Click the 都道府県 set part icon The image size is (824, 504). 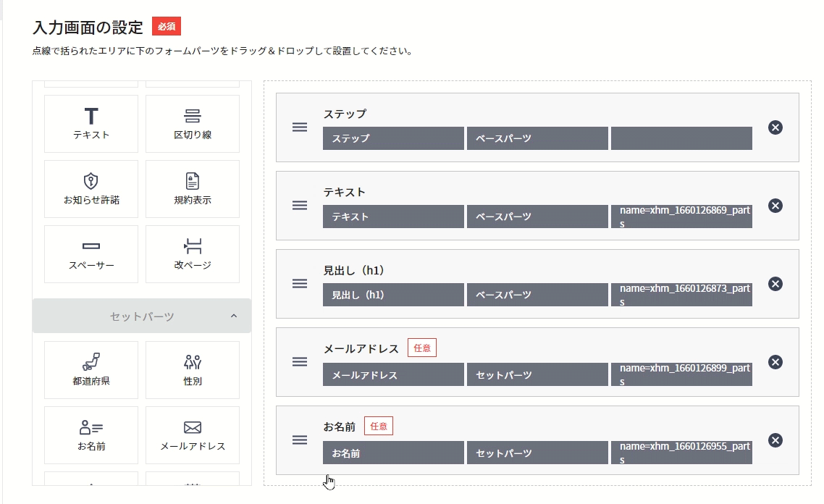[x=91, y=369]
